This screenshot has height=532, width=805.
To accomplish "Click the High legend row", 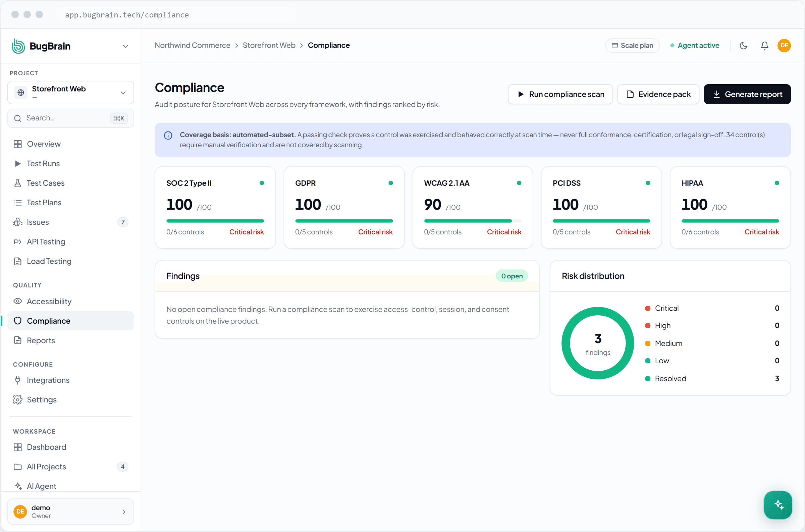I will pyautogui.click(x=712, y=325).
